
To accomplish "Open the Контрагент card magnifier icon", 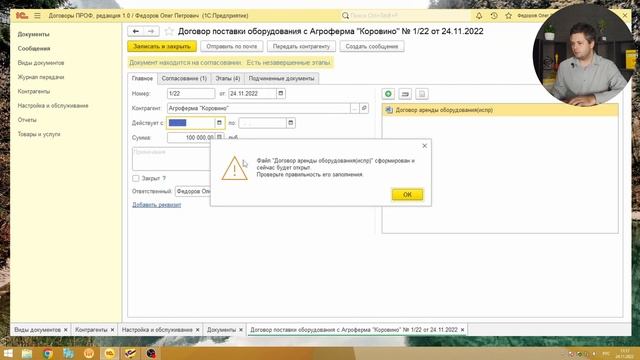I will pos(364,108).
